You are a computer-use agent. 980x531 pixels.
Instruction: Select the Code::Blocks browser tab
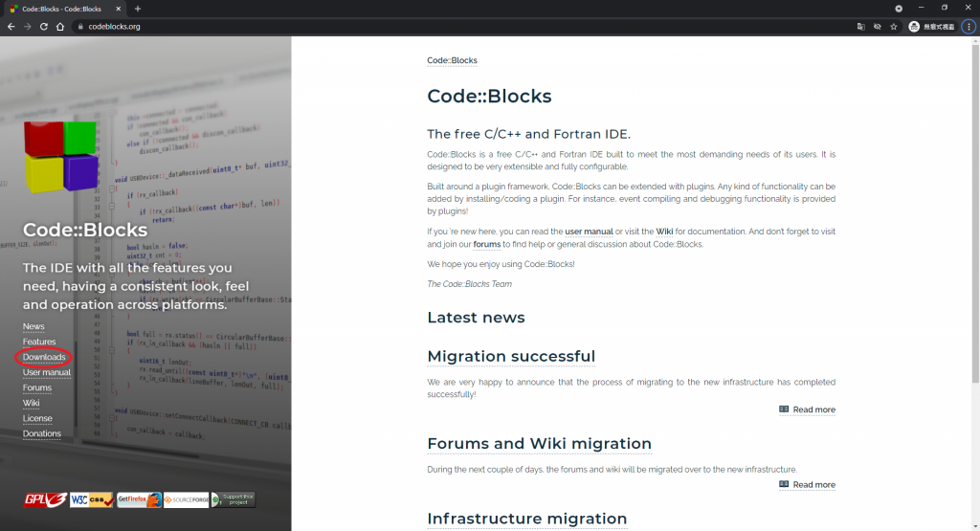[x=66, y=9]
